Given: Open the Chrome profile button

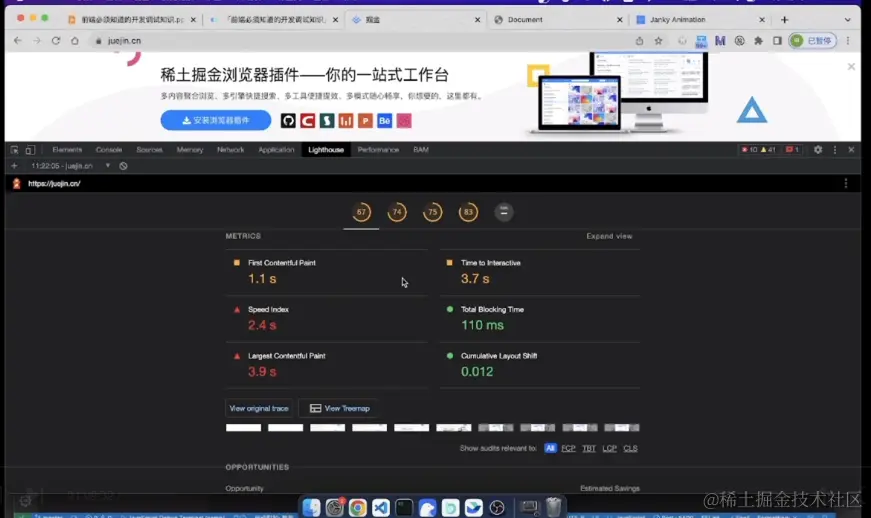Looking at the screenshot, I should tap(813, 41).
